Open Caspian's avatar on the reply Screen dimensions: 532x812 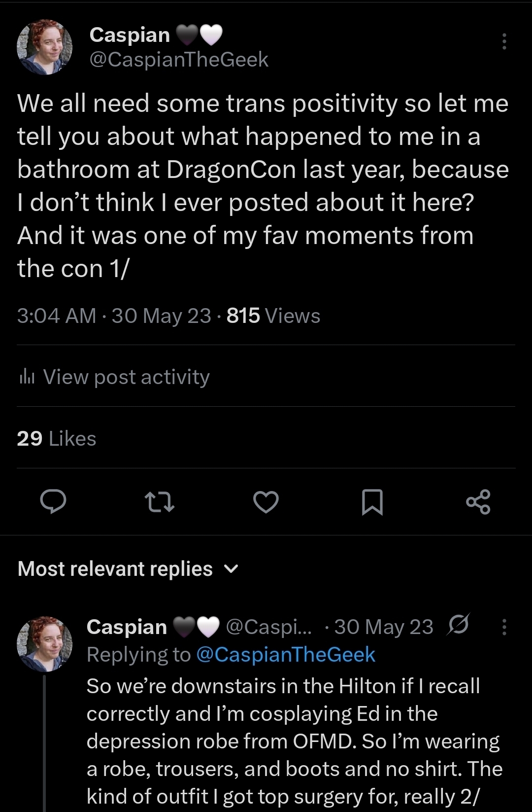click(45, 644)
